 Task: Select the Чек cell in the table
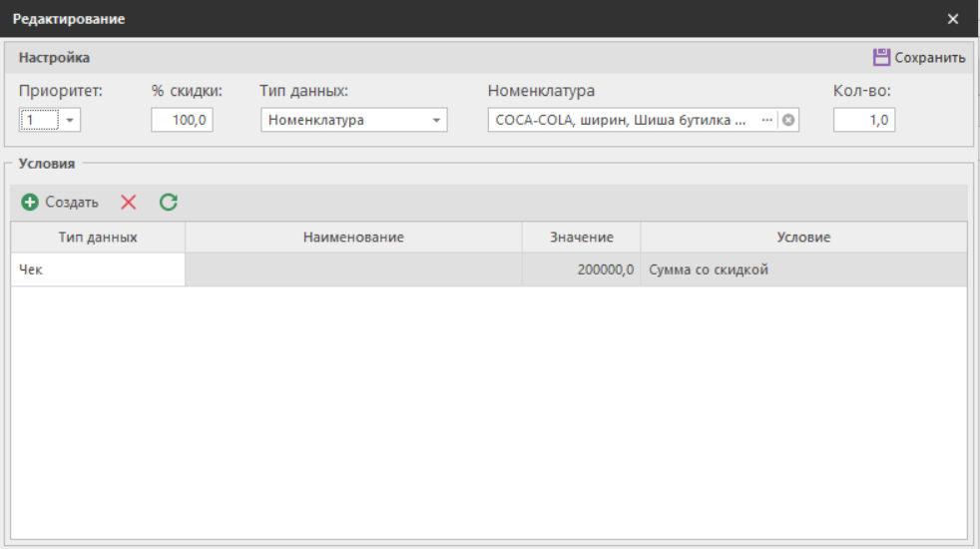(98, 270)
